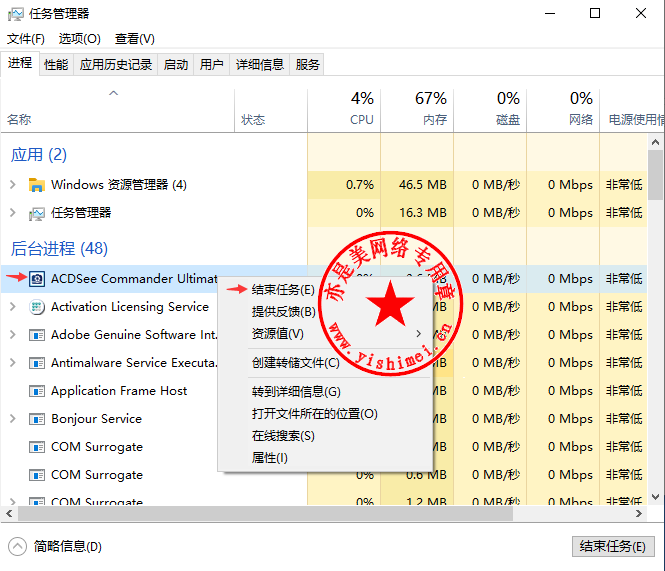The width and height of the screenshot is (665, 571).
Task: Click the End task button at the bottom right
Action: [613, 546]
